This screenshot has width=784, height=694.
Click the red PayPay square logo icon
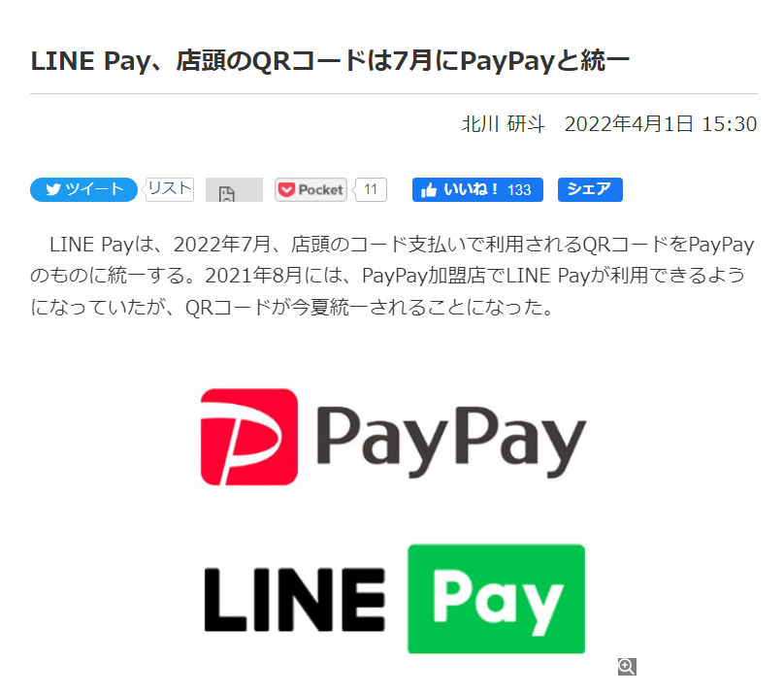(249, 437)
